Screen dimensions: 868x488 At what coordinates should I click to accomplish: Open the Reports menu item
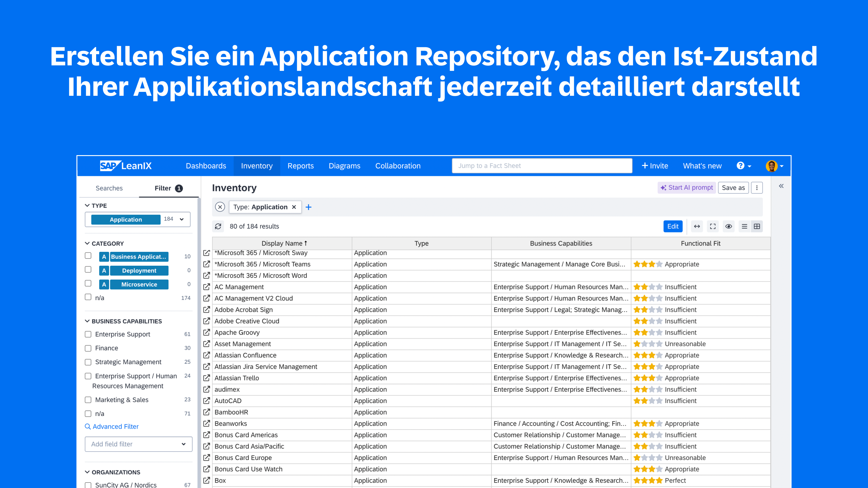pos(300,166)
